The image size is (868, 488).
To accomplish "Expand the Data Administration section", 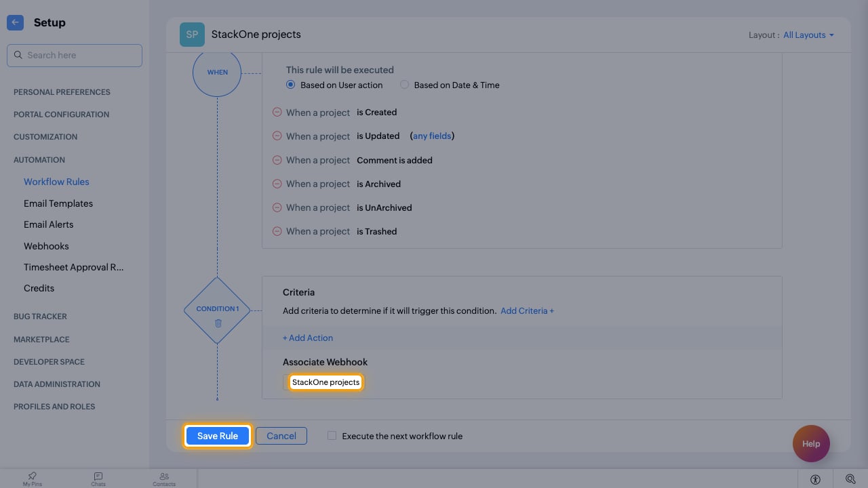I will click(57, 384).
